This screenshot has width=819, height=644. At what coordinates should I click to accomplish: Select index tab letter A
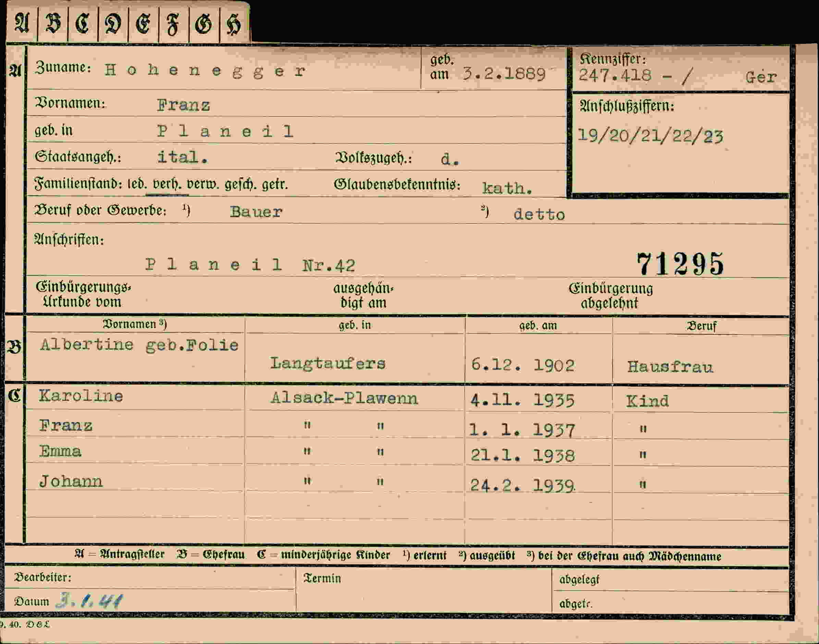(x=22, y=23)
